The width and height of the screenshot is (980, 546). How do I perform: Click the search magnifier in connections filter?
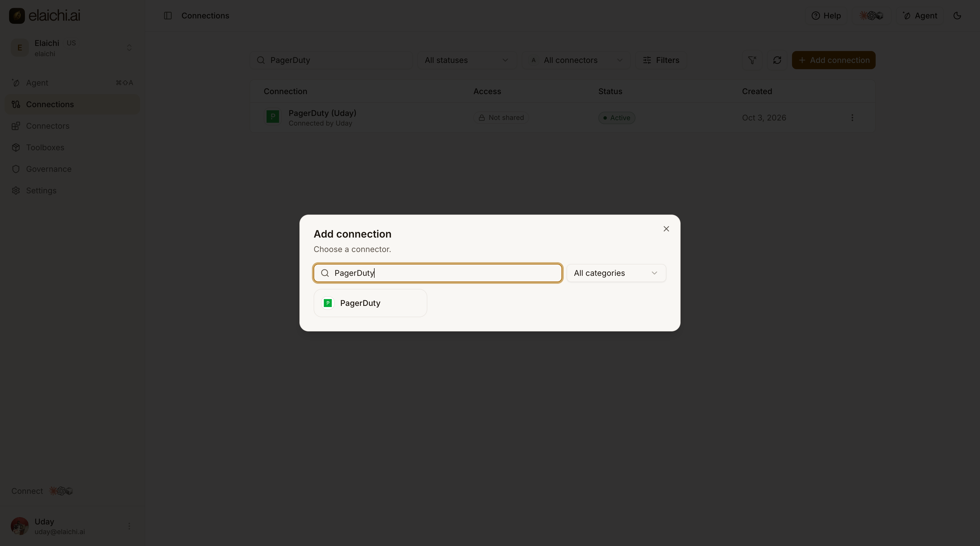(261, 60)
